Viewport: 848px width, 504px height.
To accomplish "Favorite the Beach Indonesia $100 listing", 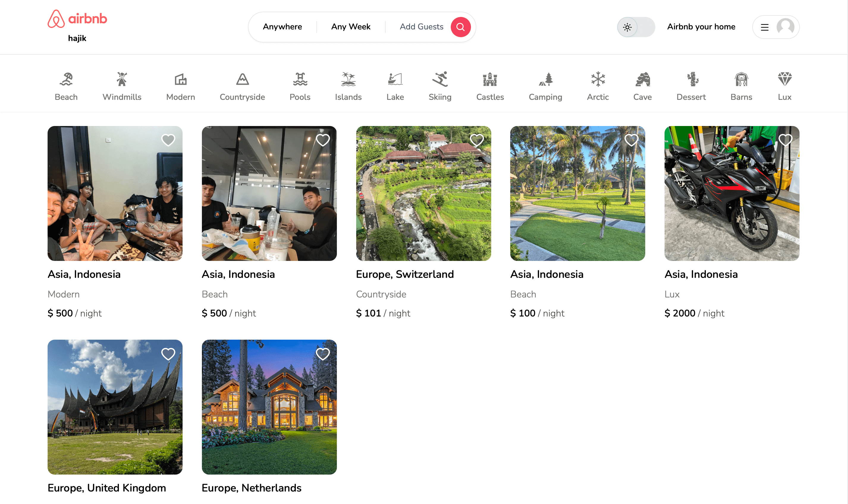I will [x=631, y=140].
